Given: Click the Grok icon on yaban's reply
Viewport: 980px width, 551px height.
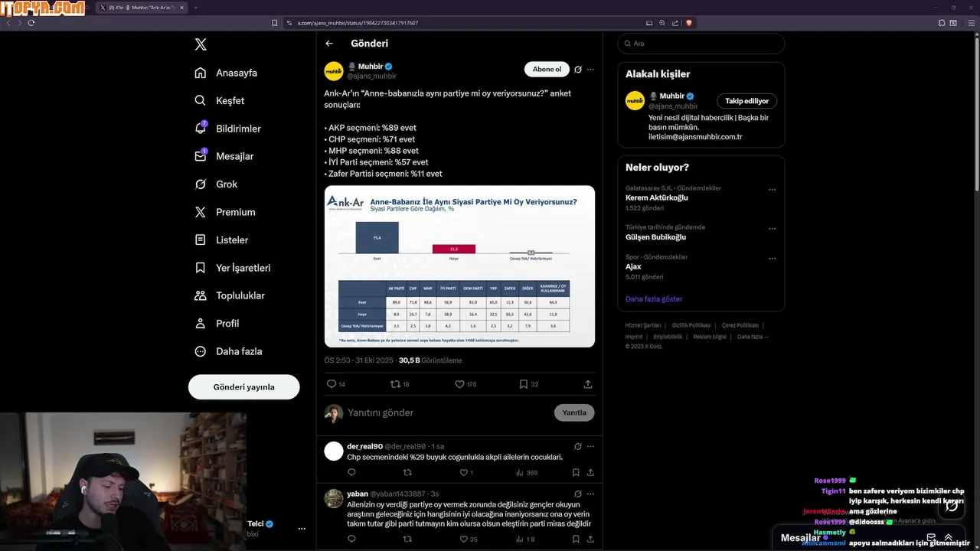Looking at the screenshot, I should tap(578, 494).
